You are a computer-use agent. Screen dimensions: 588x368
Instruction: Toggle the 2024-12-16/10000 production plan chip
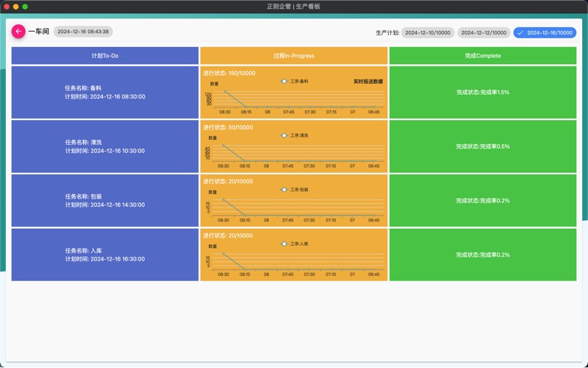coord(545,33)
